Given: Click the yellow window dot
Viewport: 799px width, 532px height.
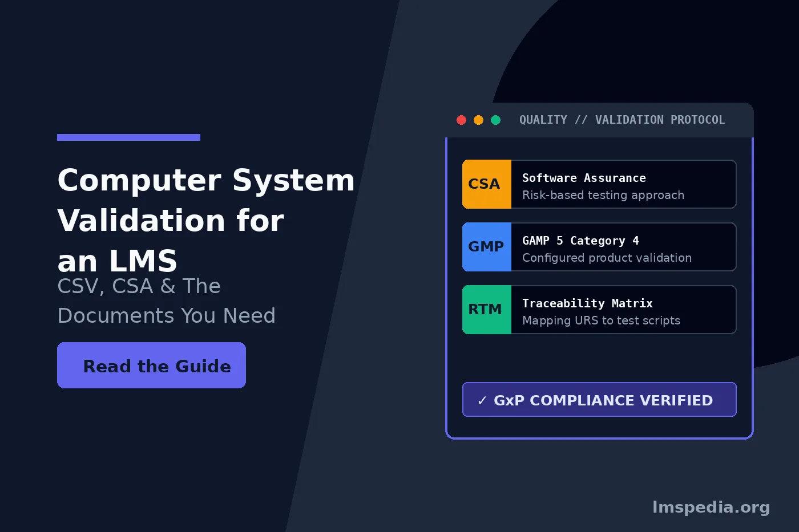Looking at the screenshot, I should (479, 120).
